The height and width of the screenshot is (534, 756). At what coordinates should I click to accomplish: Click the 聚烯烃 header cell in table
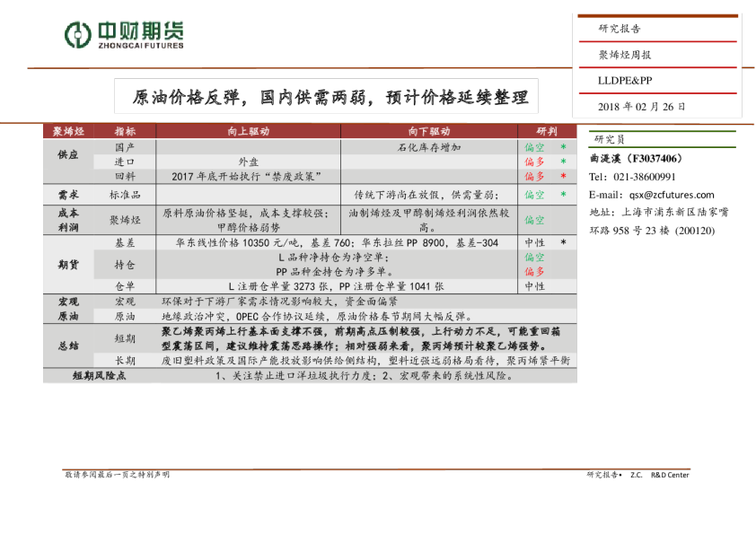click(x=67, y=131)
